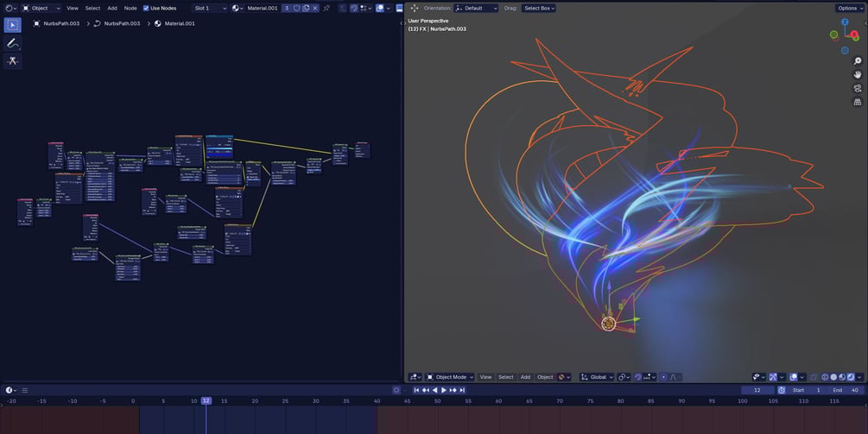Open the Global transform orientation dropdown

[597, 377]
